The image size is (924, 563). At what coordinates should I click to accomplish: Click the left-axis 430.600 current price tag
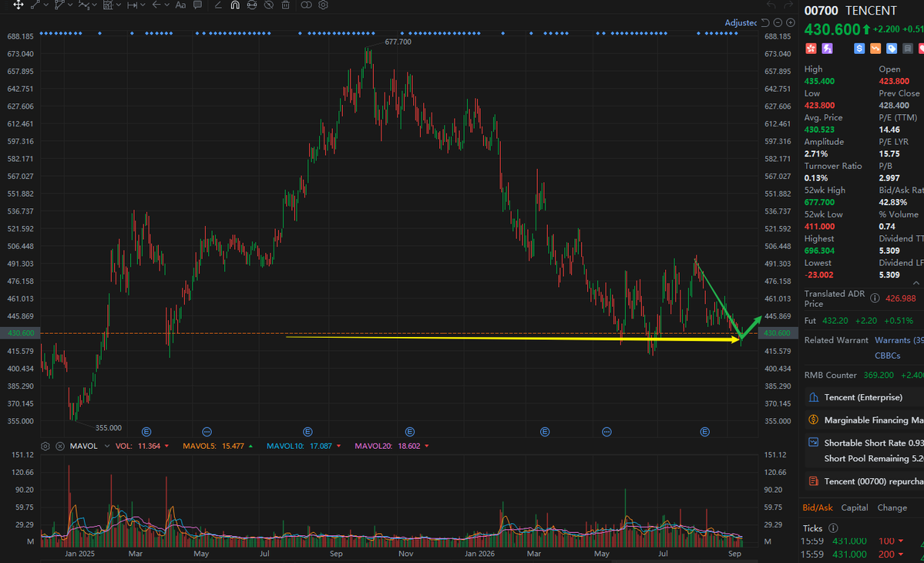point(20,333)
